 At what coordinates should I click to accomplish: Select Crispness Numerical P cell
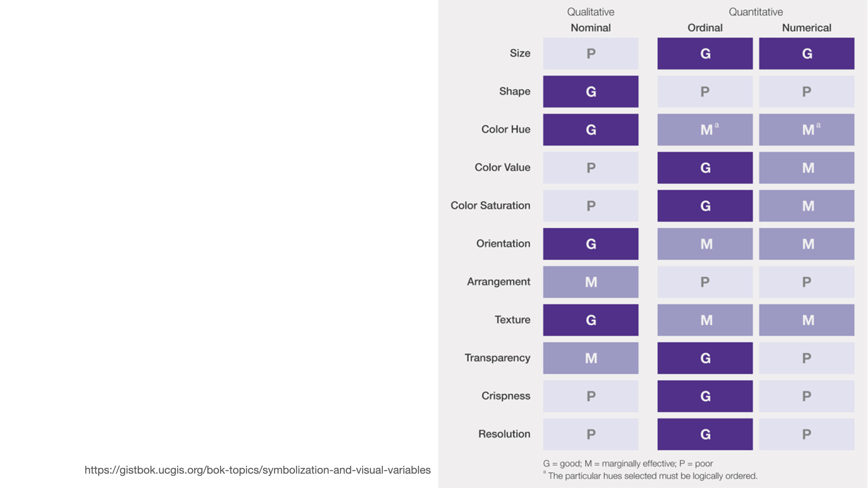tap(807, 396)
